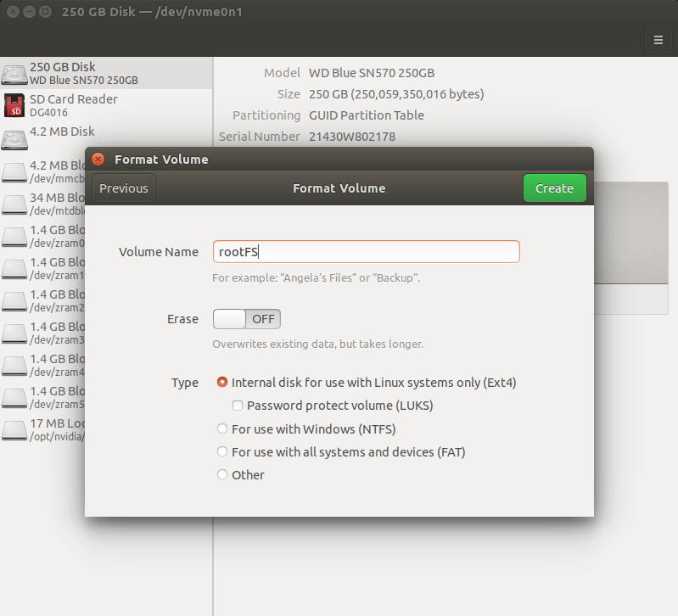Click the Volume Name text field

(x=367, y=252)
